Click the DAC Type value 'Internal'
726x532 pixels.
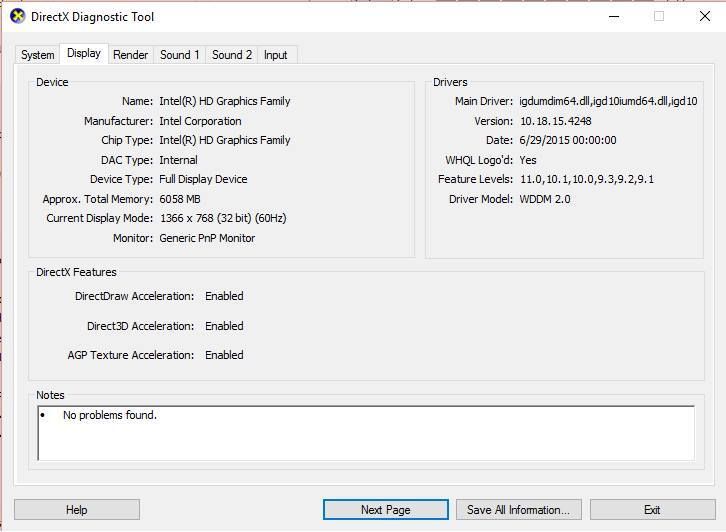178,160
